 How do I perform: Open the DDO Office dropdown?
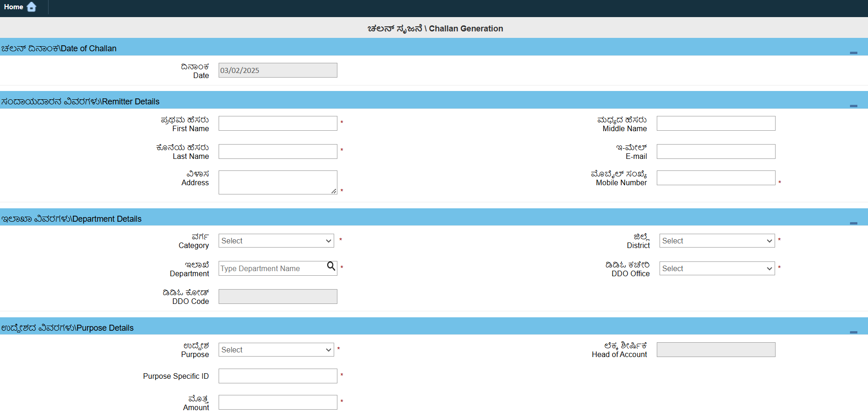pos(717,268)
